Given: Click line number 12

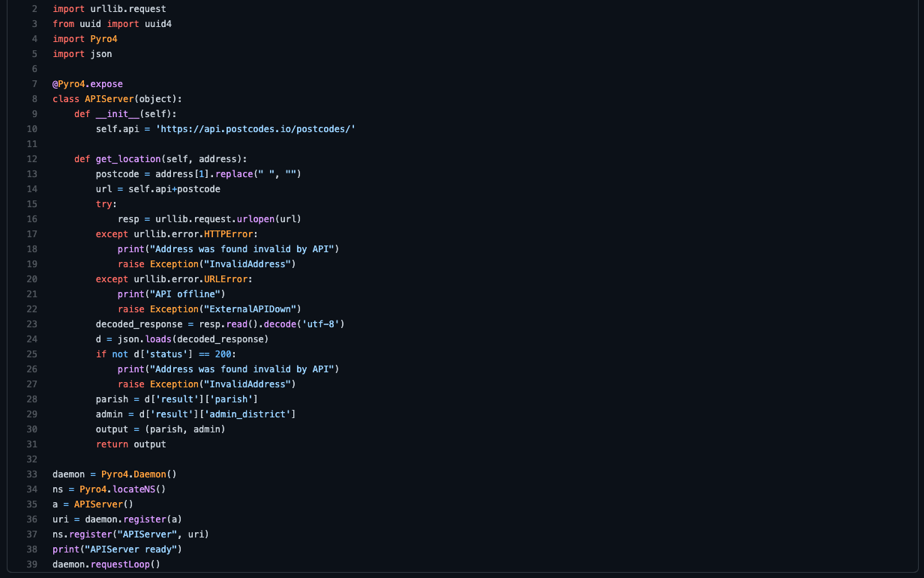Looking at the screenshot, I should click(31, 159).
